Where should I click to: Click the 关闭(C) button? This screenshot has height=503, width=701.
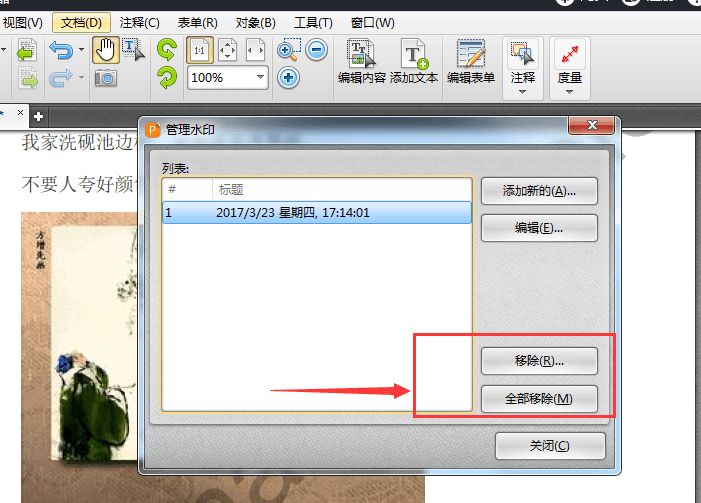pyautogui.click(x=550, y=446)
